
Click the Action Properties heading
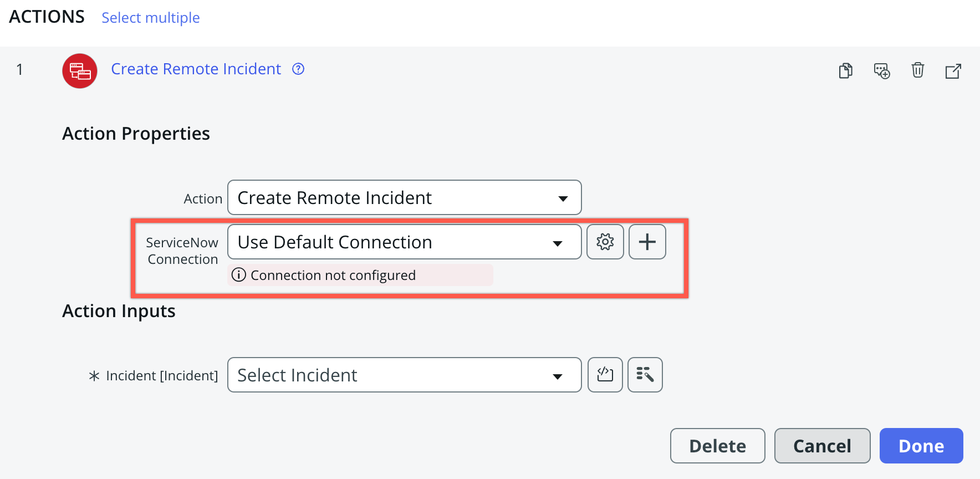coord(136,134)
